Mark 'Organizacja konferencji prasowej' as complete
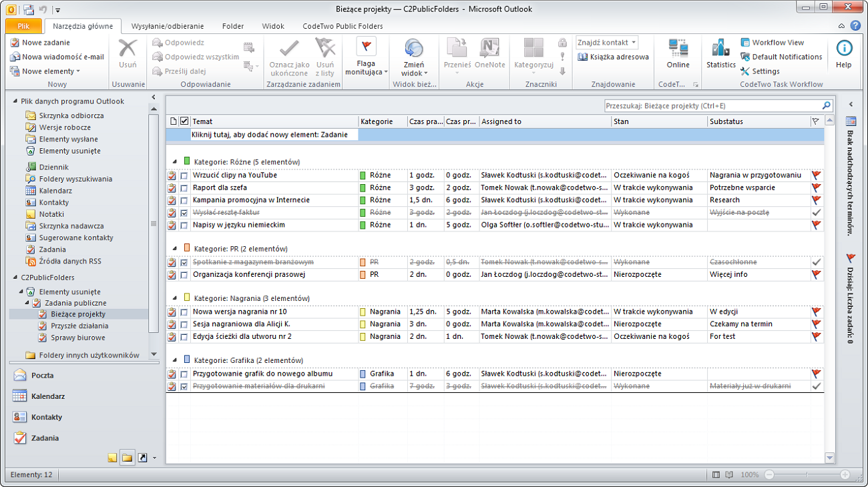 coord(182,274)
